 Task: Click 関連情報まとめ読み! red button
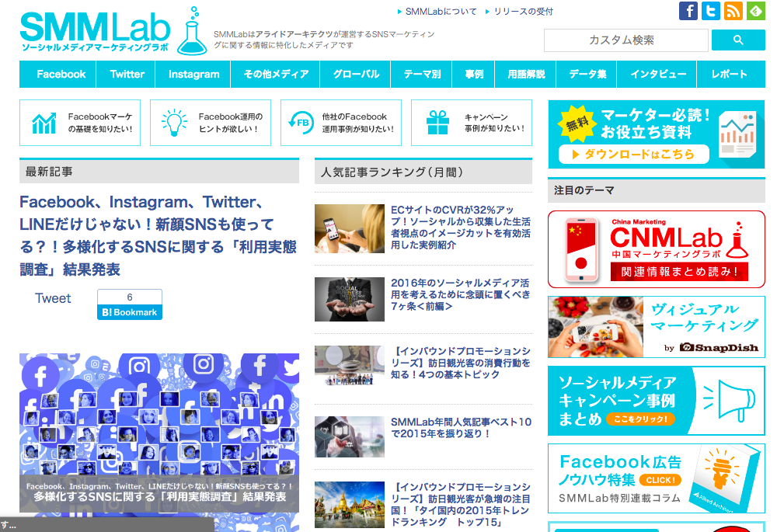tap(679, 272)
